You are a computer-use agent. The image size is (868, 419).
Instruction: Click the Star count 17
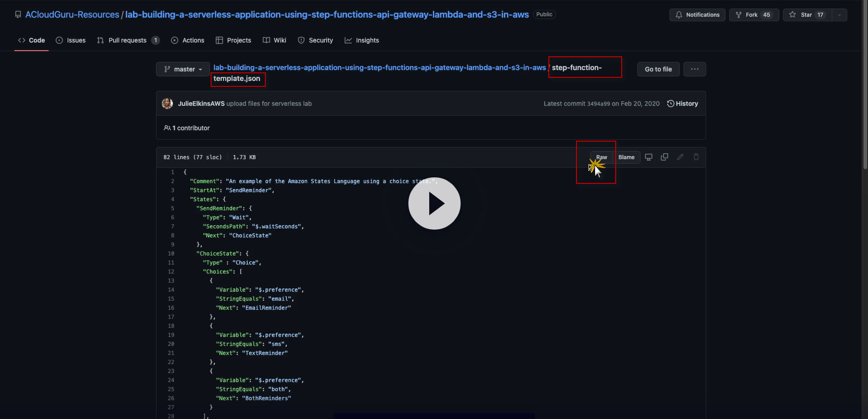820,15
